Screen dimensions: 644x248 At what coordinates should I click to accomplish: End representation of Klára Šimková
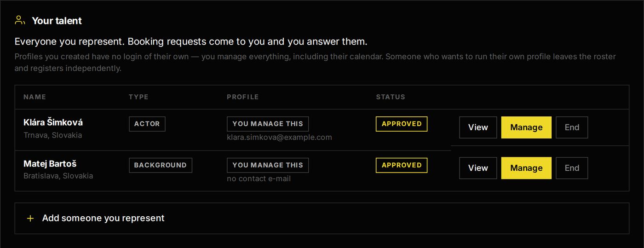572,127
